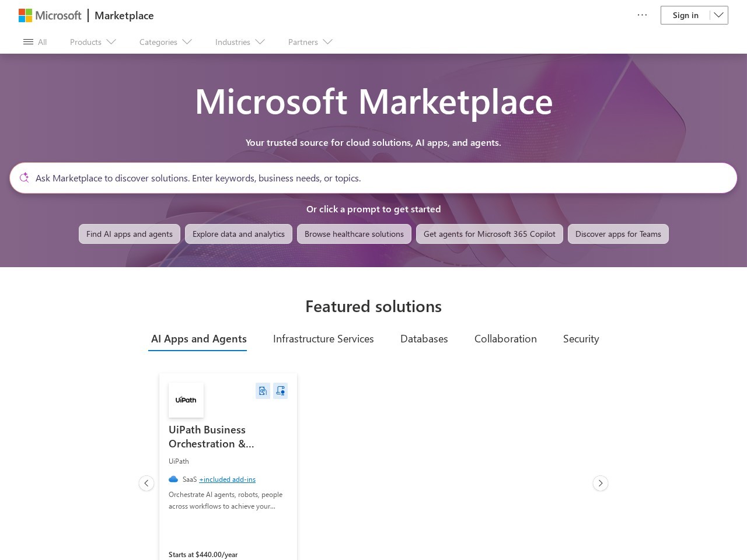Click the Browse healthcare solutions prompt

[x=354, y=234]
